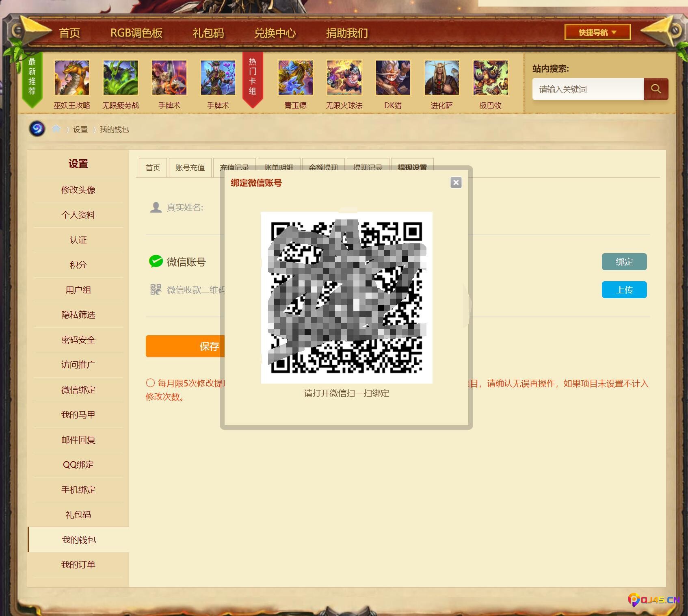Select the 极巴牧 deck icon

pyautogui.click(x=490, y=78)
